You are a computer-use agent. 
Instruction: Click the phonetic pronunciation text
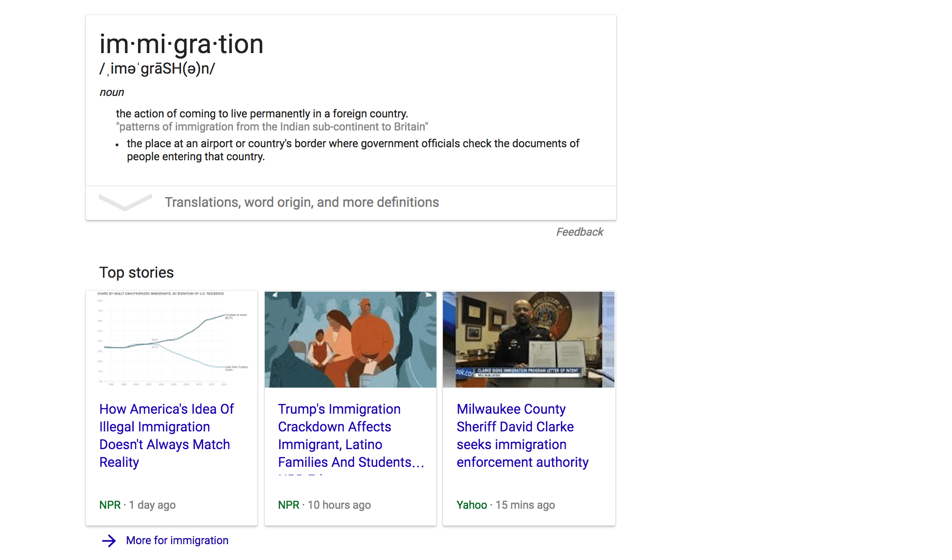[x=157, y=69]
